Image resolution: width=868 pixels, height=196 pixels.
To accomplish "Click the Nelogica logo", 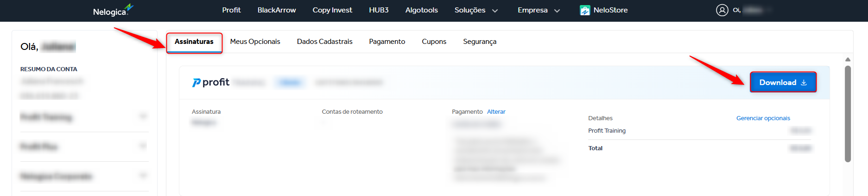I will tap(113, 10).
